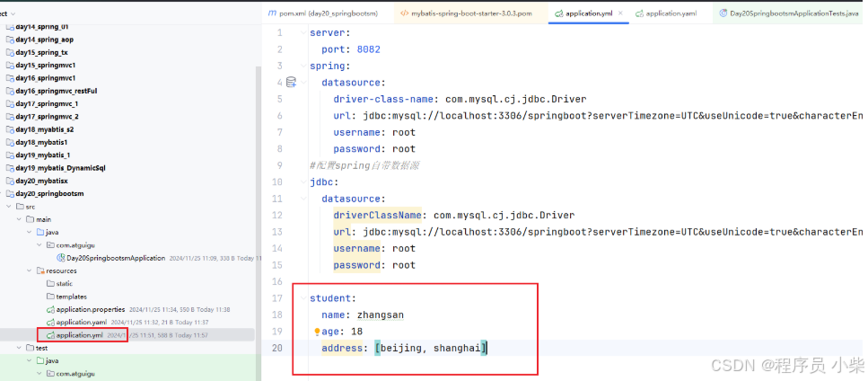The height and width of the screenshot is (381, 868).
Task: Click the day19_mybatis_DynamicSql module folder icon
Action: pyautogui.click(x=9, y=168)
